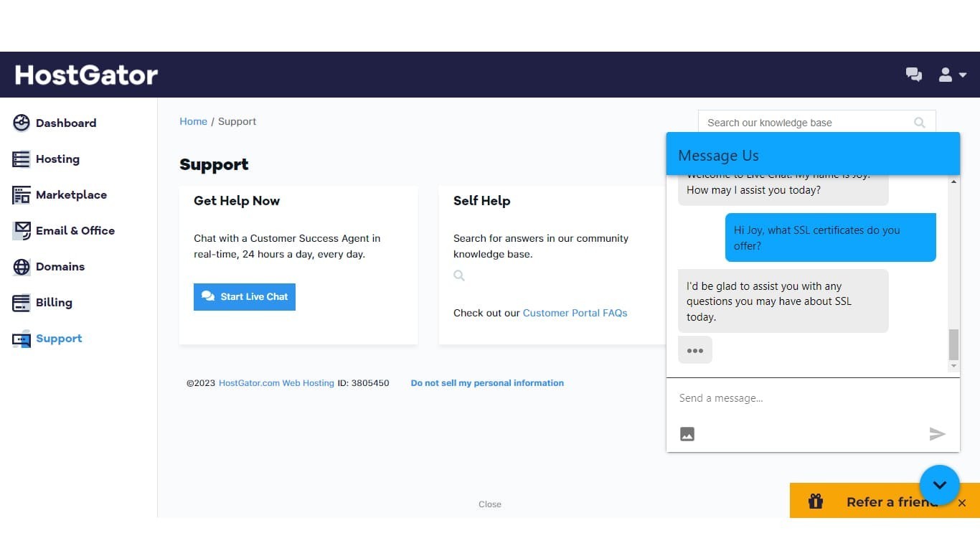Minimize chat with round chevron button
This screenshot has height=551, width=980.
(x=940, y=485)
